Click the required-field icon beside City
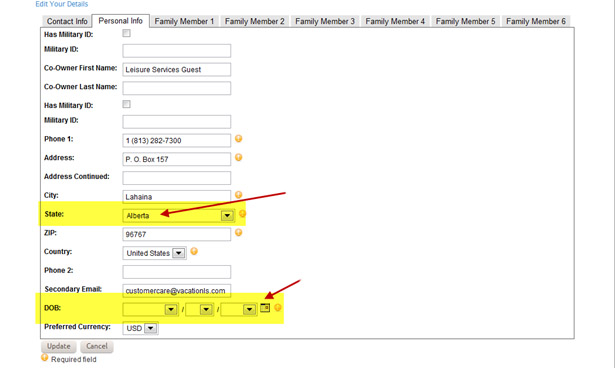The image size is (615, 368). (238, 195)
